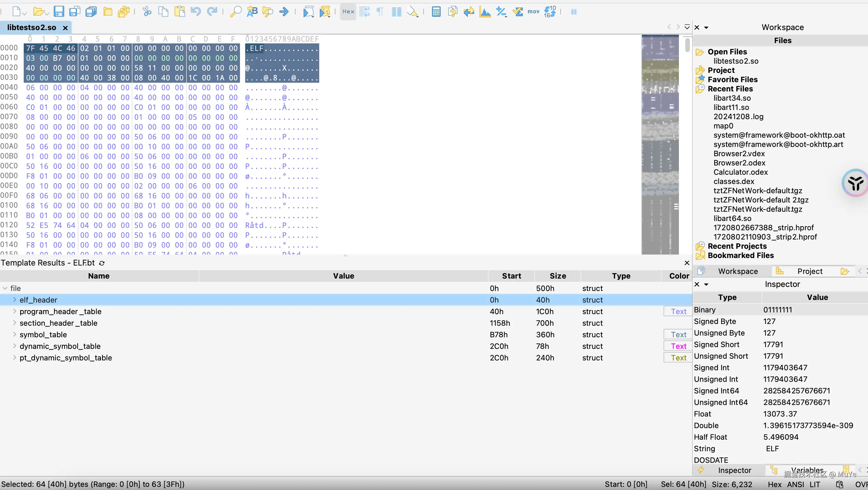This screenshot has height=490, width=868.
Task: Click the Replace text icon
Action: coord(252,12)
